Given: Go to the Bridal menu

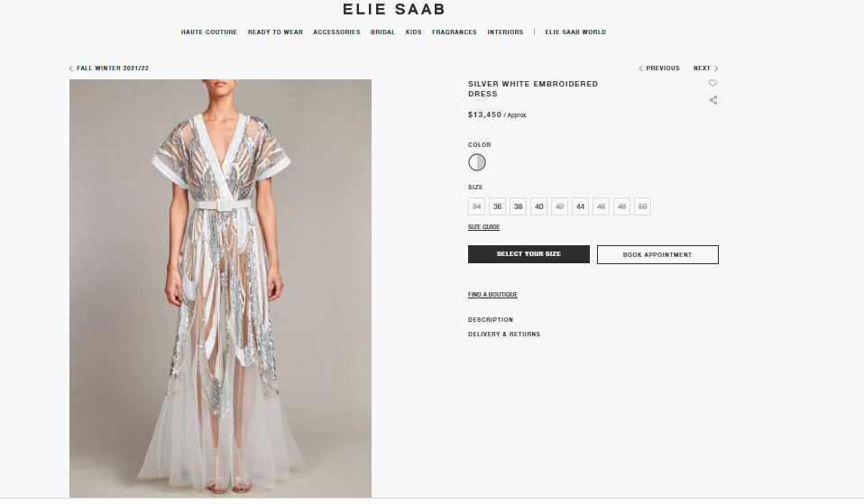Looking at the screenshot, I should coord(382,32).
